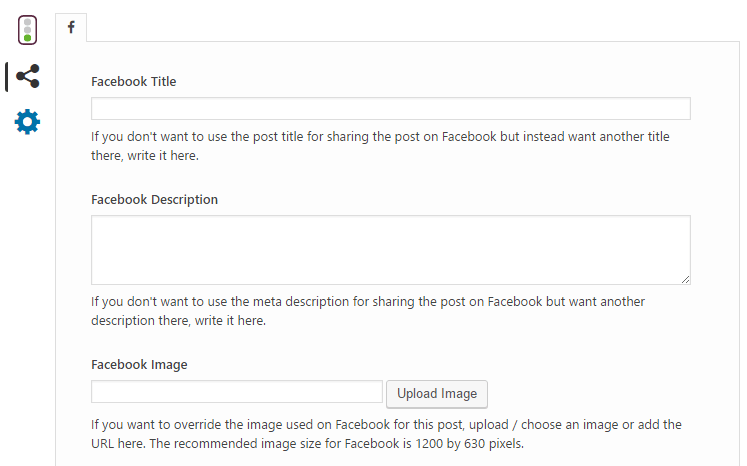Click the Facebook Description label
Viewport: 747px width, 466px height.
154,200
